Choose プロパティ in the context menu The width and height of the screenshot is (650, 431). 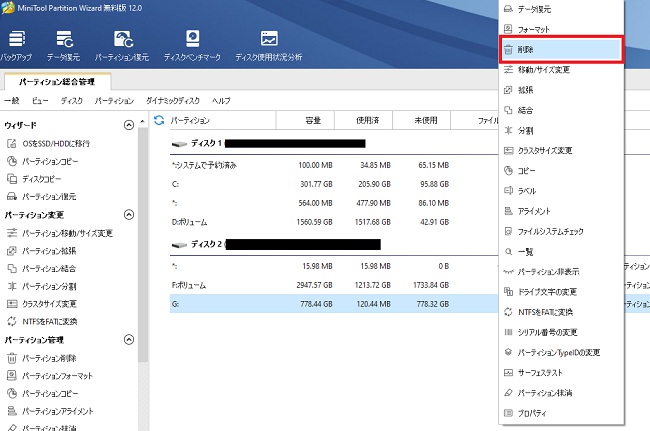(562, 413)
